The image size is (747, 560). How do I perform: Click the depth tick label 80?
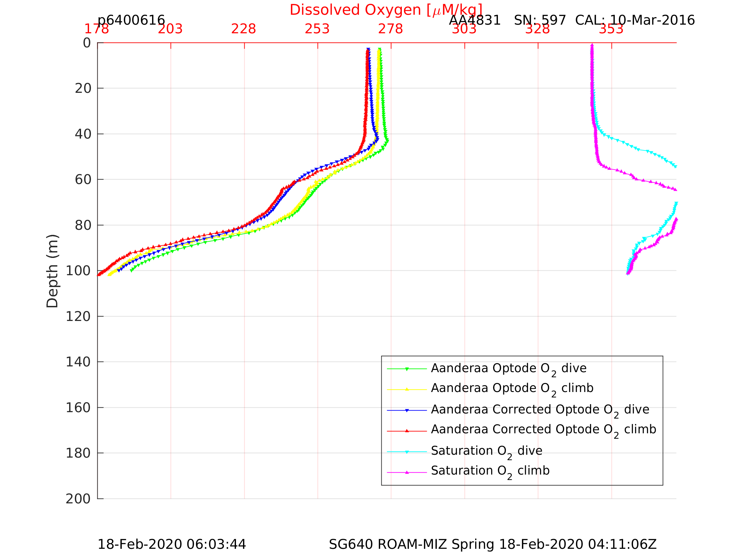pyautogui.click(x=83, y=225)
